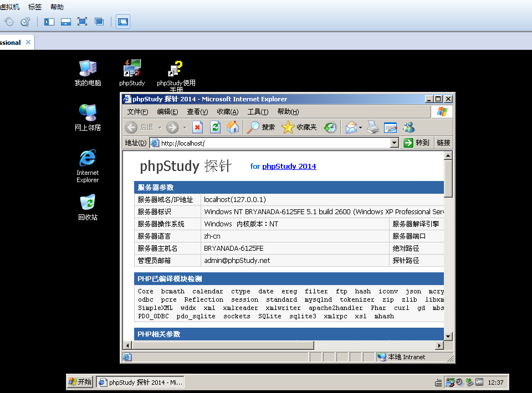Screen dimensions: 532x393
Task: Select the phpStudy desktop shortcut
Action: pos(132,73)
